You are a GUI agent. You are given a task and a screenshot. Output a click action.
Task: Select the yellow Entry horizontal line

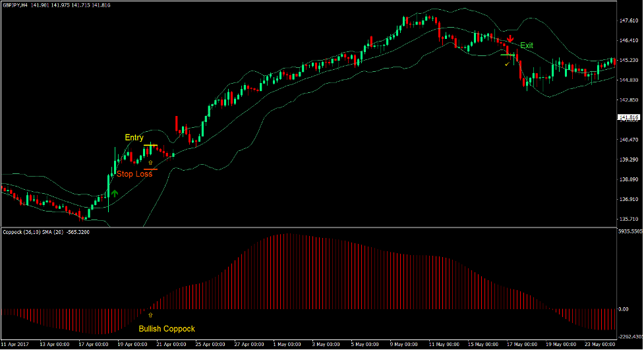[150, 145]
